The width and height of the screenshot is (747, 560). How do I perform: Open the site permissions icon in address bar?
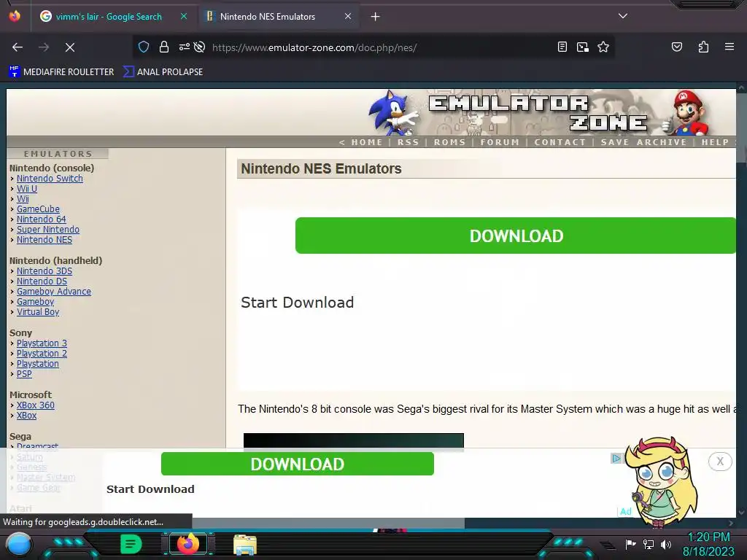(x=185, y=47)
